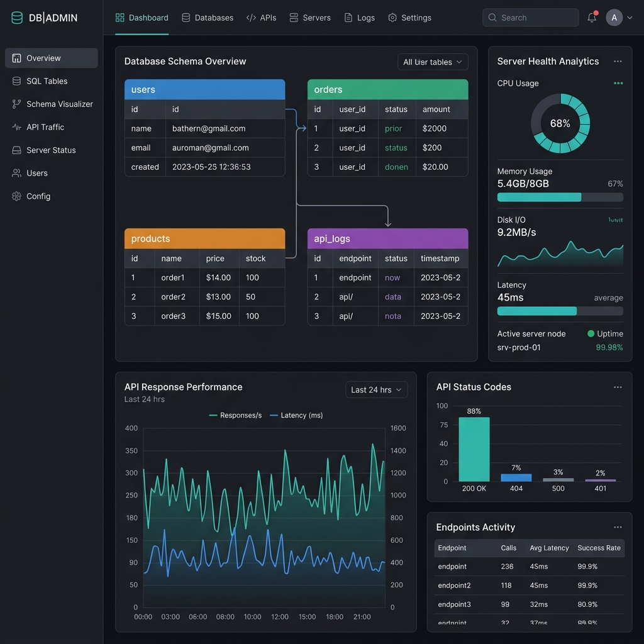This screenshot has width=644, height=644.
Task: Click the Config cog icon in sidebar
Action: [x=16, y=196]
